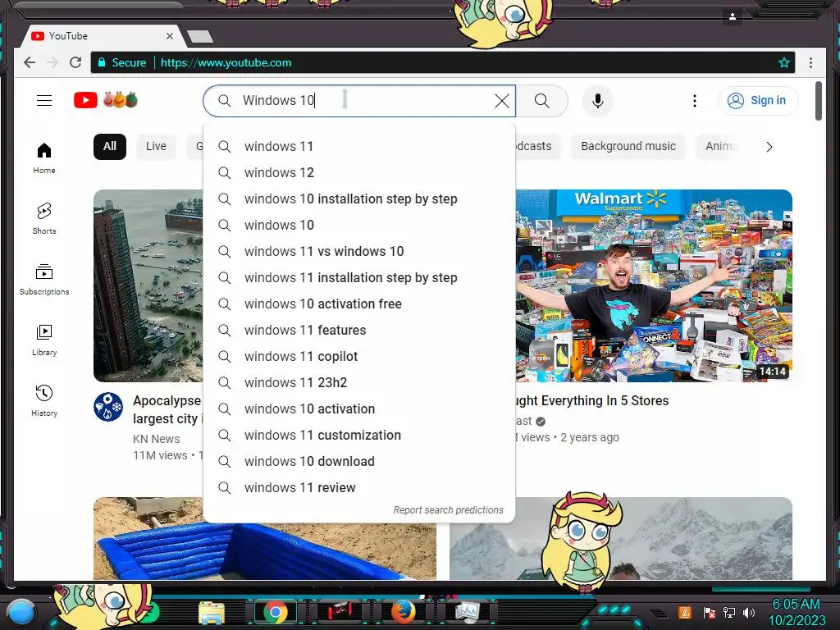Show more filter chips with right arrow
The width and height of the screenshot is (840, 630).
pyautogui.click(x=769, y=147)
